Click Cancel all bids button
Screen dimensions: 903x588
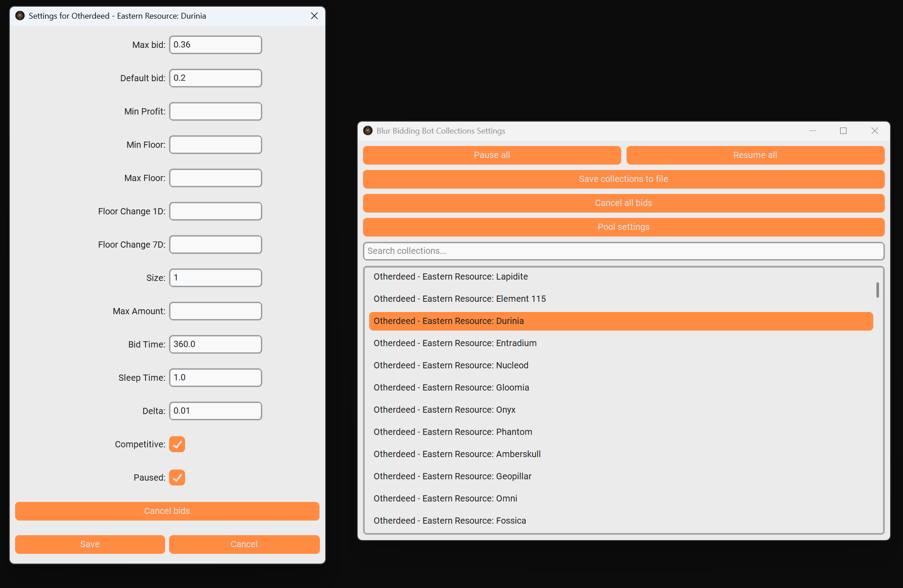(623, 203)
